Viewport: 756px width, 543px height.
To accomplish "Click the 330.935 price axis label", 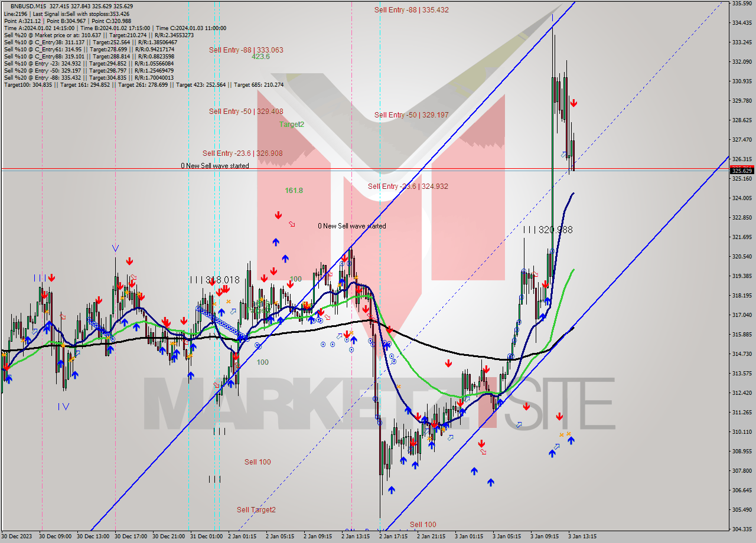I will point(741,81).
